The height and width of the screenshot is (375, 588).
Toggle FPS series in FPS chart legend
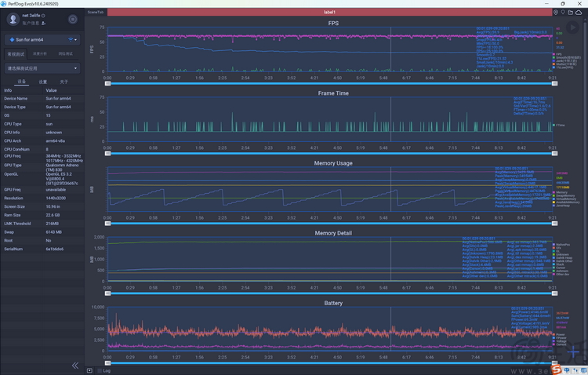coord(557,54)
